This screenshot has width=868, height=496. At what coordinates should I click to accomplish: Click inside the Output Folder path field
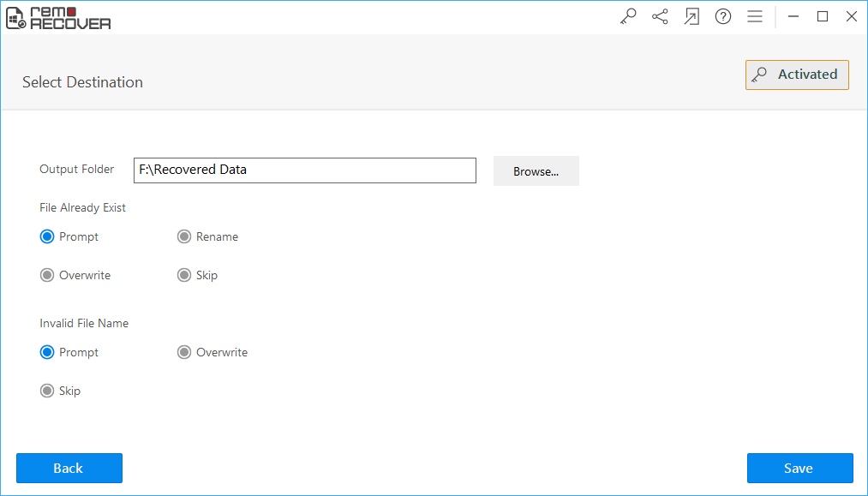click(304, 170)
